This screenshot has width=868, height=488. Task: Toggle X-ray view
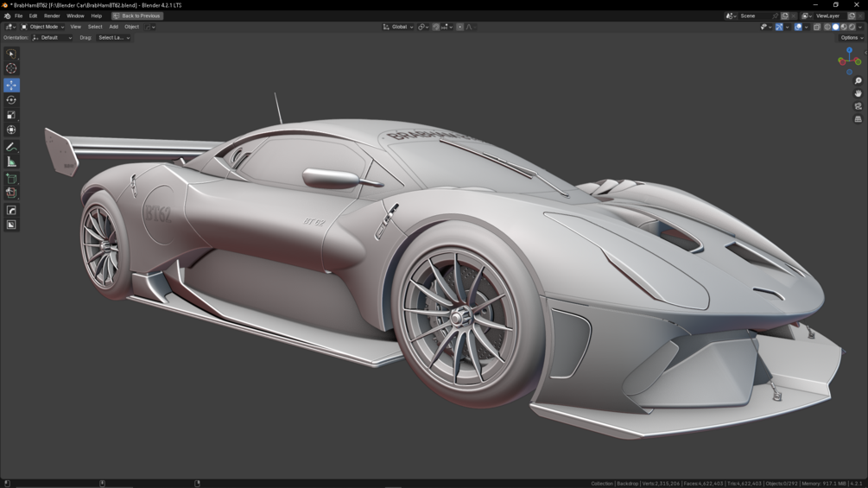817,27
